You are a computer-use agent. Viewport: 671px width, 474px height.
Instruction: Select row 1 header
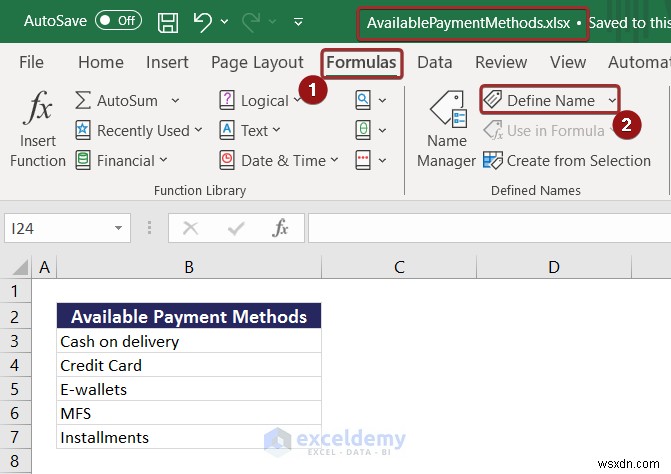(15, 291)
